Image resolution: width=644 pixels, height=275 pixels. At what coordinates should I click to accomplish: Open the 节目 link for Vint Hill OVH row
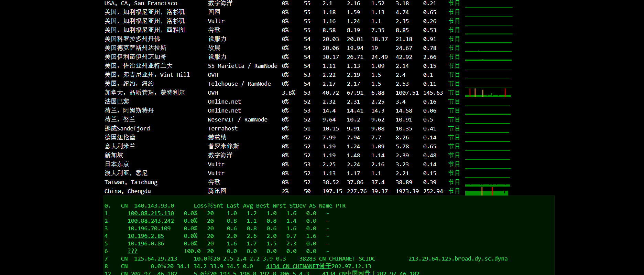point(454,75)
